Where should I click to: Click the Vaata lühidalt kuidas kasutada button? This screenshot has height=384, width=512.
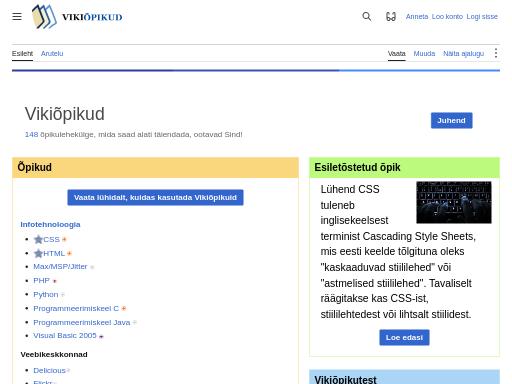155,197
